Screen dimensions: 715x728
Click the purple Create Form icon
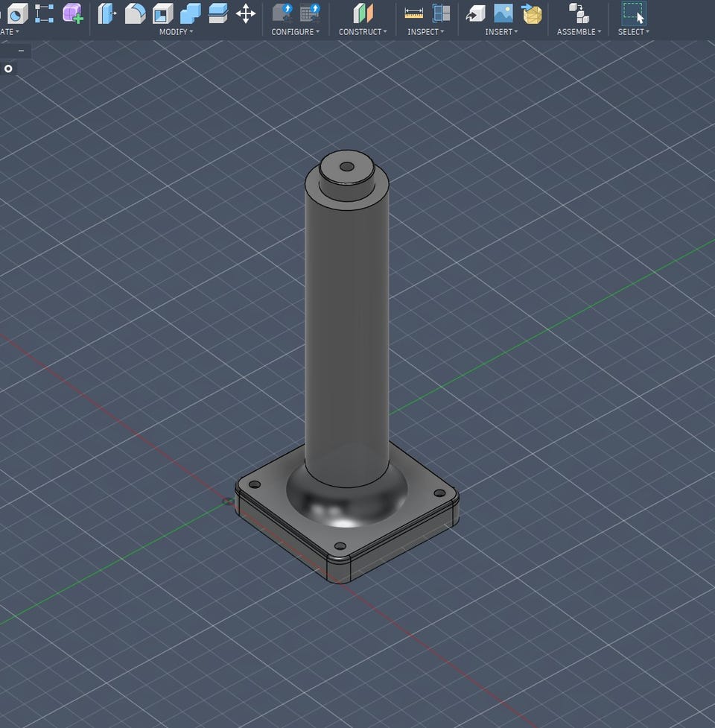pyautogui.click(x=73, y=13)
